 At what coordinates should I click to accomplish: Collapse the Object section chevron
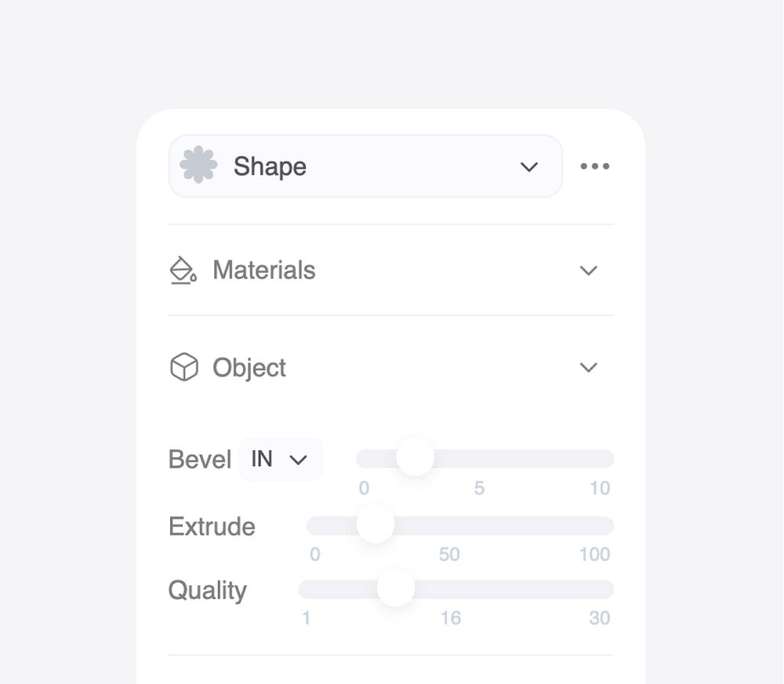(x=588, y=367)
